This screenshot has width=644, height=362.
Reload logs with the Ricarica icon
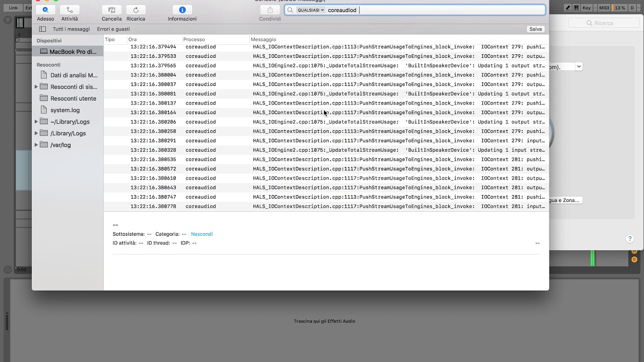(x=136, y=10)
